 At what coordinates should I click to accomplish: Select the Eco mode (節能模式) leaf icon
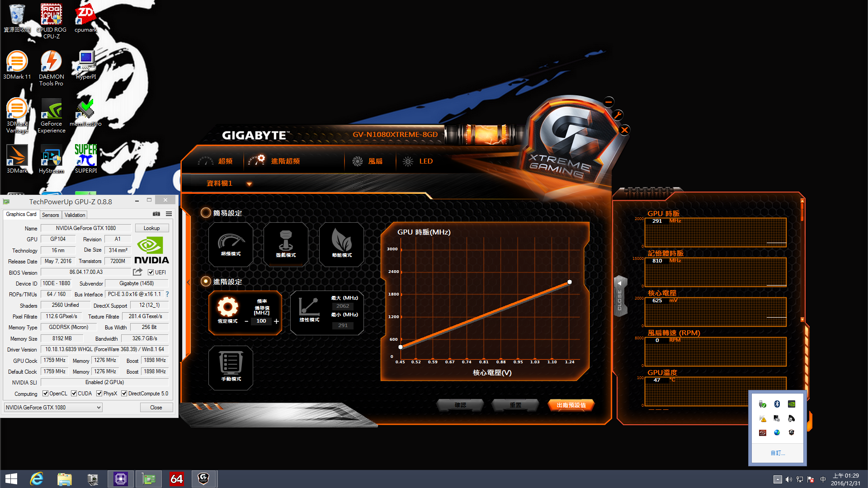[x=341, y=244]
